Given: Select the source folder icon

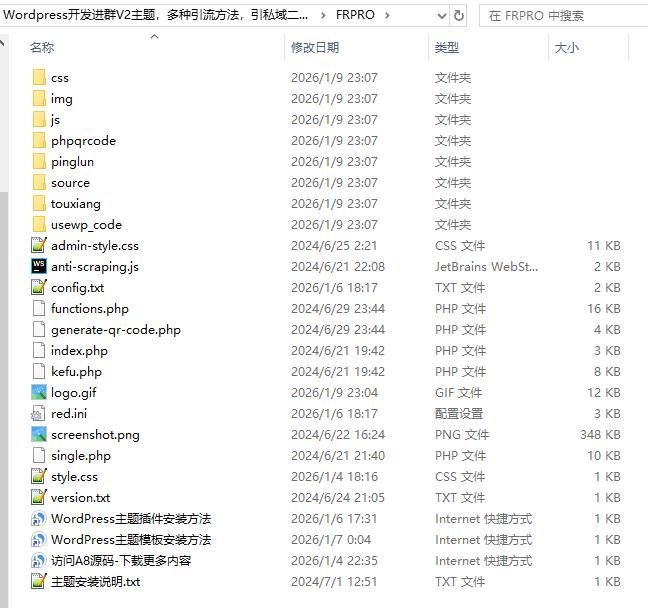Looking at the screenshot, I should pyautogui.click(x=39, y=182).
